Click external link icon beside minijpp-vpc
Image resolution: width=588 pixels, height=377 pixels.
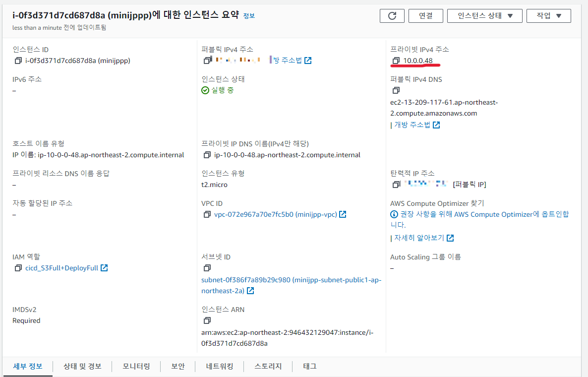(343, 214)
